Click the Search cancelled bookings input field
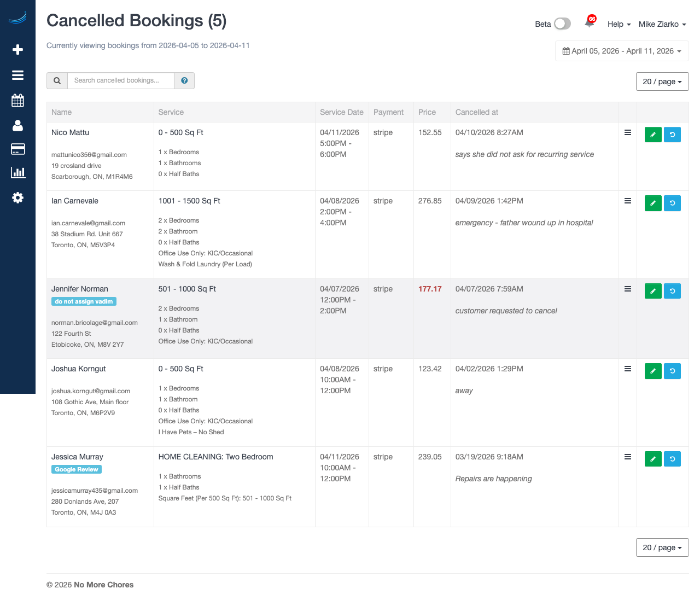 coord(121,80)
